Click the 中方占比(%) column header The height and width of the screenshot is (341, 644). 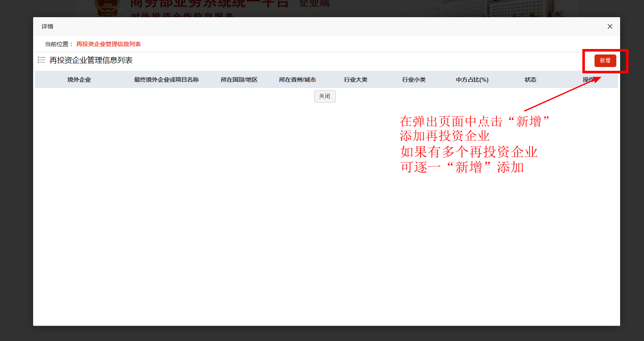pos(472,80)
